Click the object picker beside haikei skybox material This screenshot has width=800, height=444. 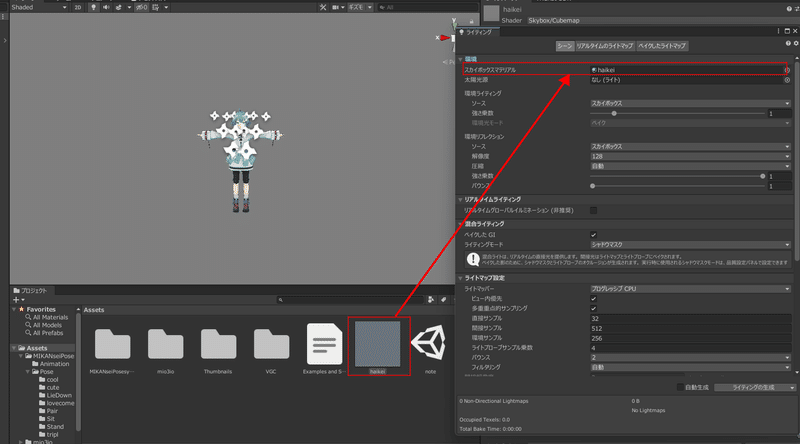(787, 70)
